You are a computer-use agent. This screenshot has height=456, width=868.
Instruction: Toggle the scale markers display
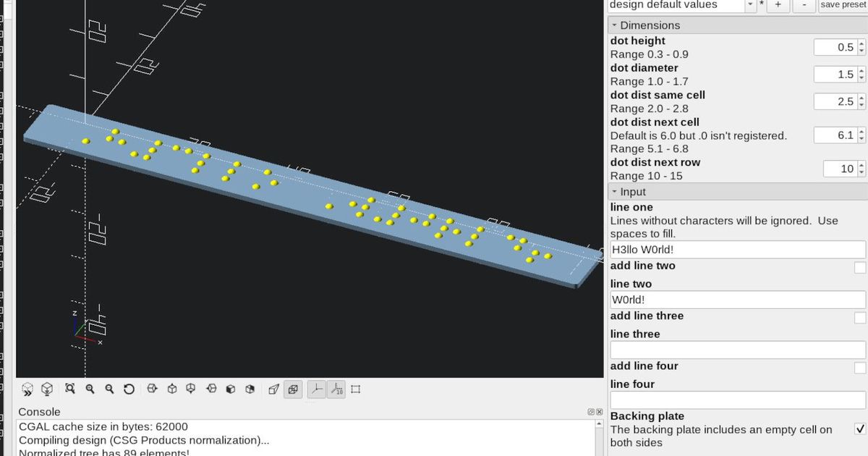(x=336, y=389)
